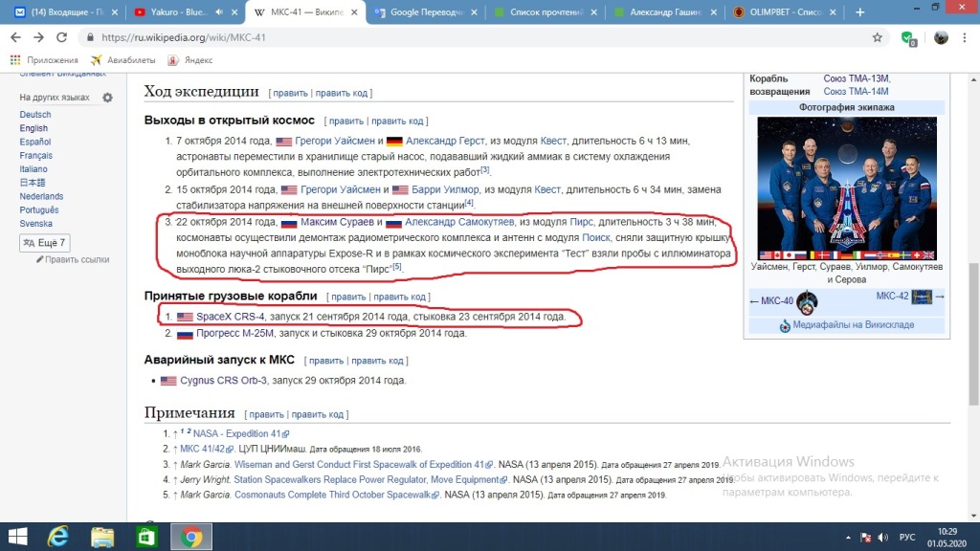This screenshot has height=551, width=980.
Task: Open the Александр Самокутяев article link
Action: coord(459,222)
